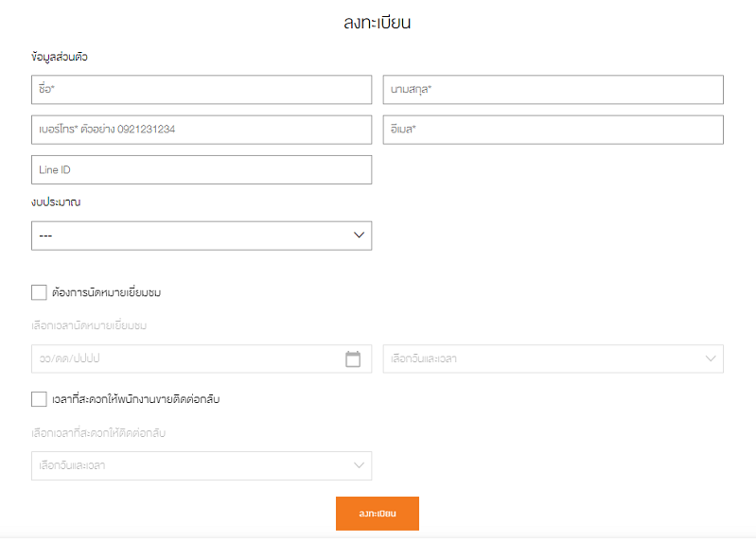Click inside the Line ID field
The image size is (756, 542).
click(201, 169)
